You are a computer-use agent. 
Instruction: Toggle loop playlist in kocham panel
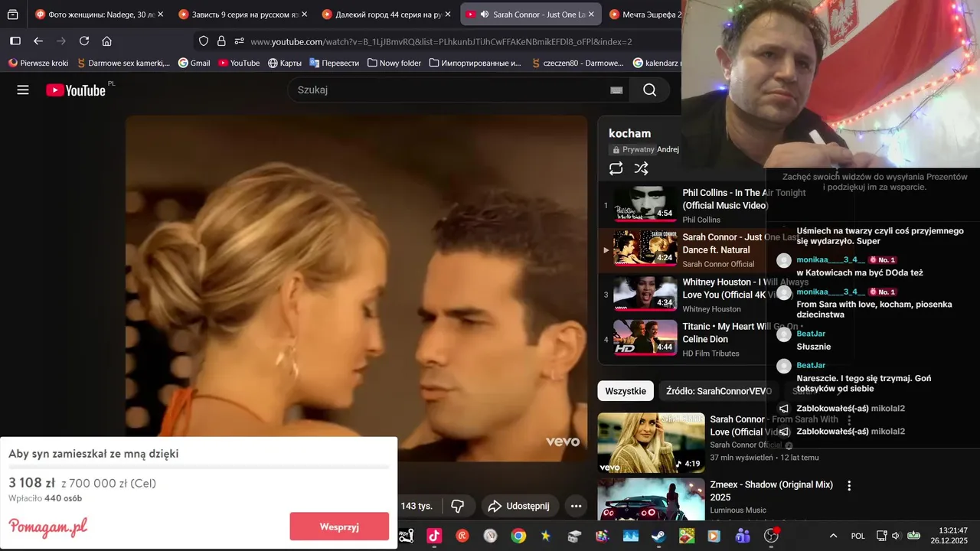(x=616, y=168)
